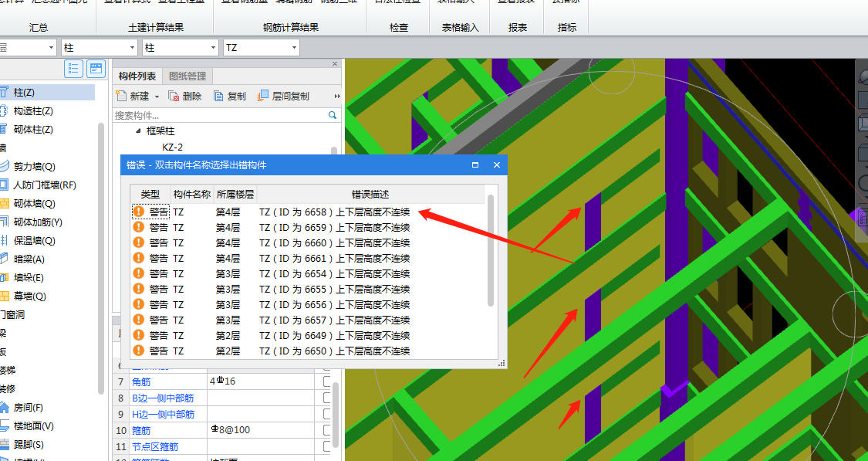The width and height of the screenshot is (868, 461).
Task: Select 幕墙(Q) curtain wall item
Action: 29,296
